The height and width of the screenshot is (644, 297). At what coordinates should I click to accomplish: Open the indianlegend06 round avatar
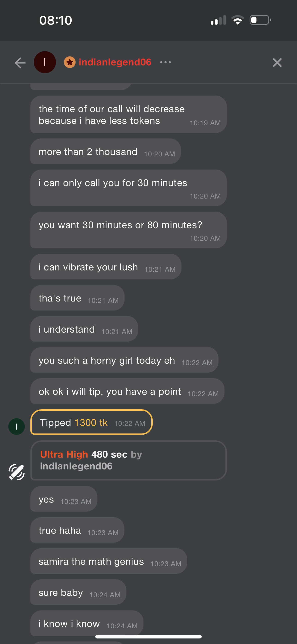(45, 62)
